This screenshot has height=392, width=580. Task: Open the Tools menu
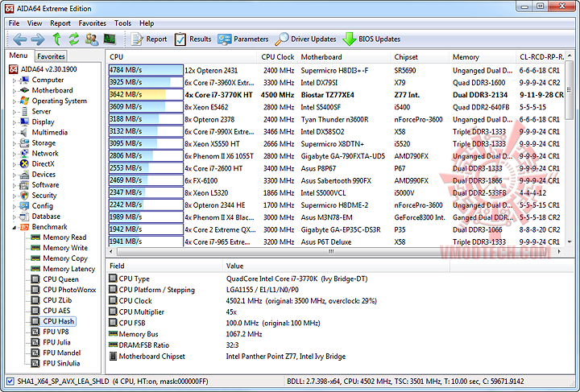pos(122,23)
